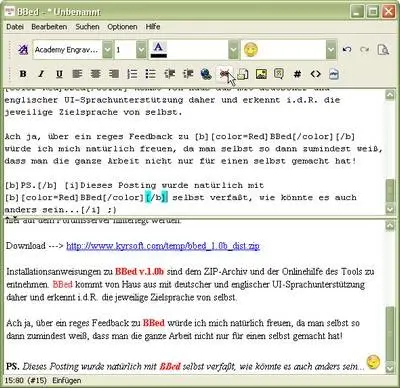Redo the last undone edit
The width and height of the screenshot is (400, 388).
point(365,50)
